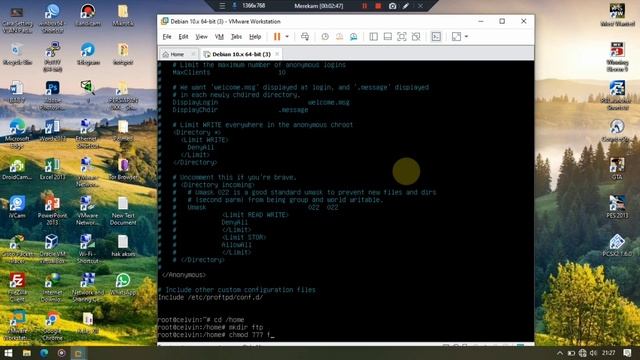Screen dimensions: 640x360
Task: Enter full screen mode in VMware
Action: click(402, 37)
